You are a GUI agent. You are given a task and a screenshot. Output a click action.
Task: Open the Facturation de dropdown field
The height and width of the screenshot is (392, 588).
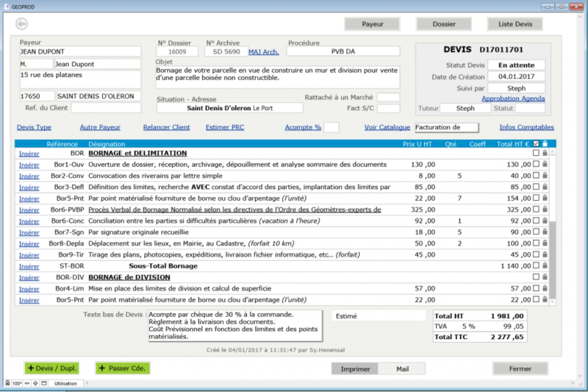pos(446,127)
